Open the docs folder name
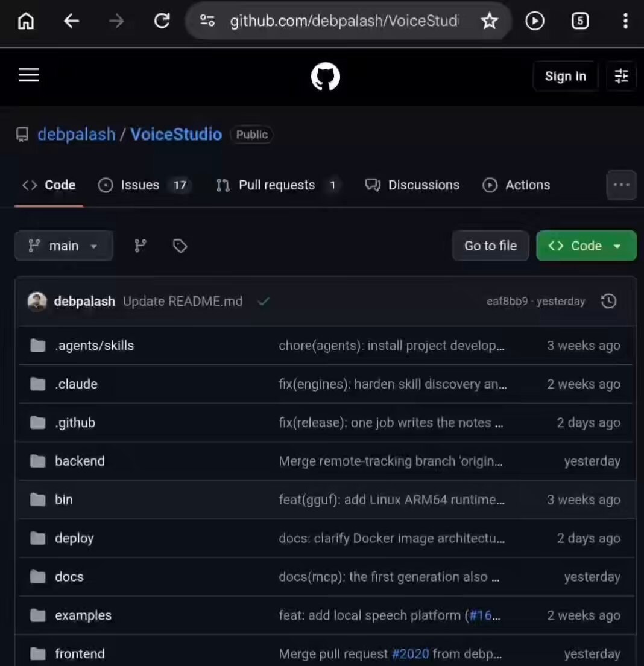The width and height of the screenshot is (644, 666). tap(69, 576)
